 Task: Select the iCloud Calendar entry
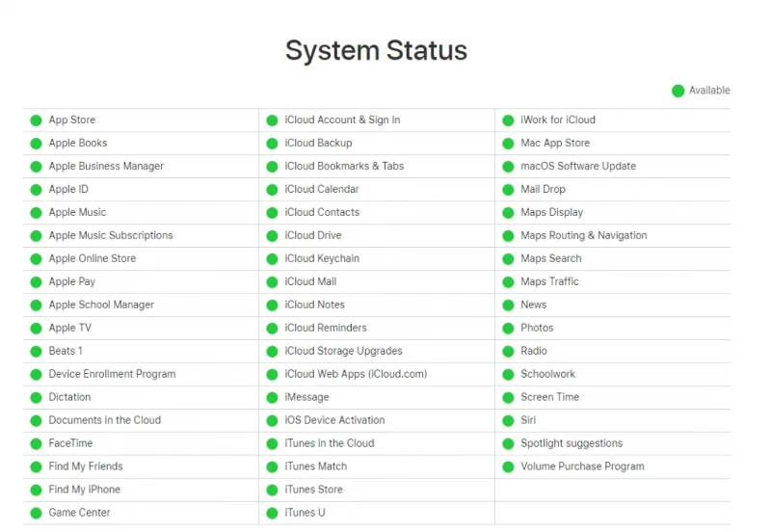(x=322, y=189)
